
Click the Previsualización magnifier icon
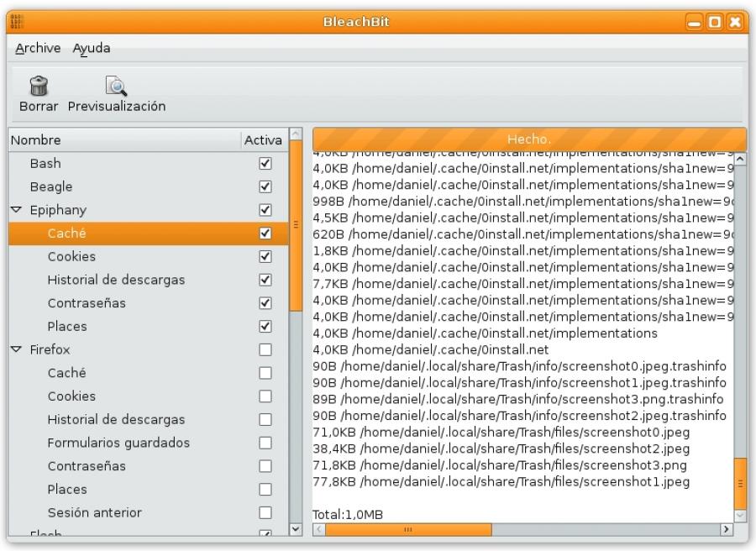[116, 86]
